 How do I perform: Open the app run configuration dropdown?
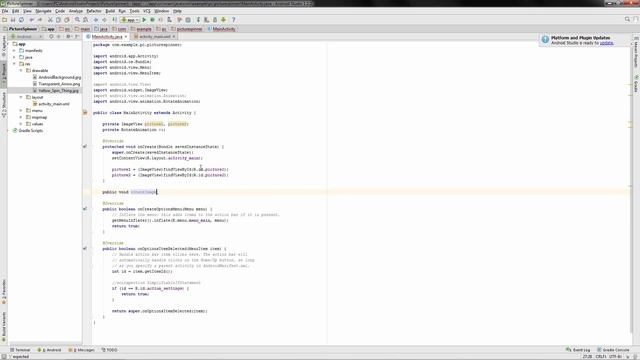(x=130, y=20)
